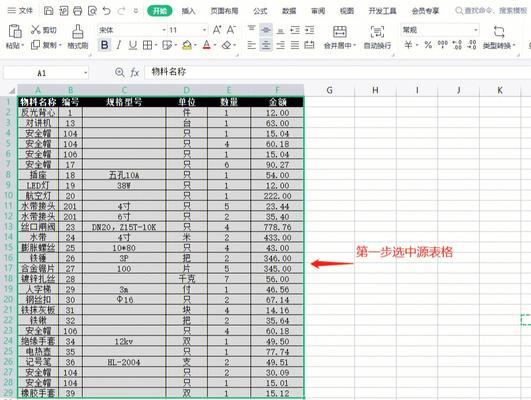The width and height of the screenshot is (531, 400).
Task: Click the Paste clipboard icon
Action: click(x=15, y=31)
